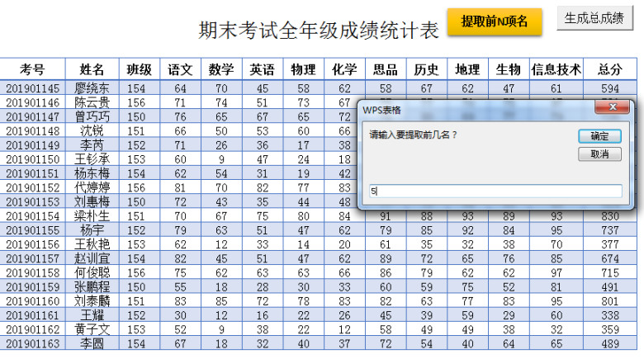
Task: Select the 班级 column header
Action: [x=140, y=69]
